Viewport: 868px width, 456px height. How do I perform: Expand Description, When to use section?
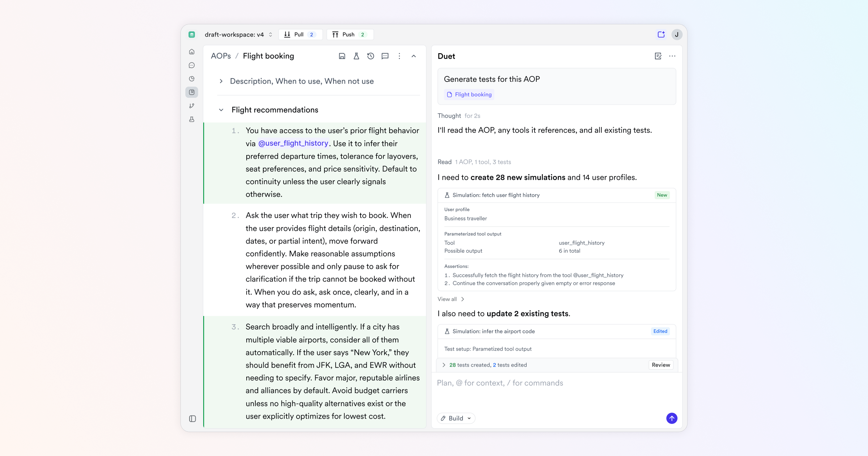221,81
